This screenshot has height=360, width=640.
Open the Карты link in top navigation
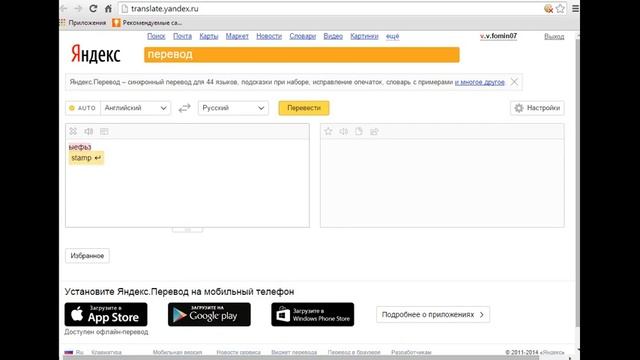click(209, 36)
